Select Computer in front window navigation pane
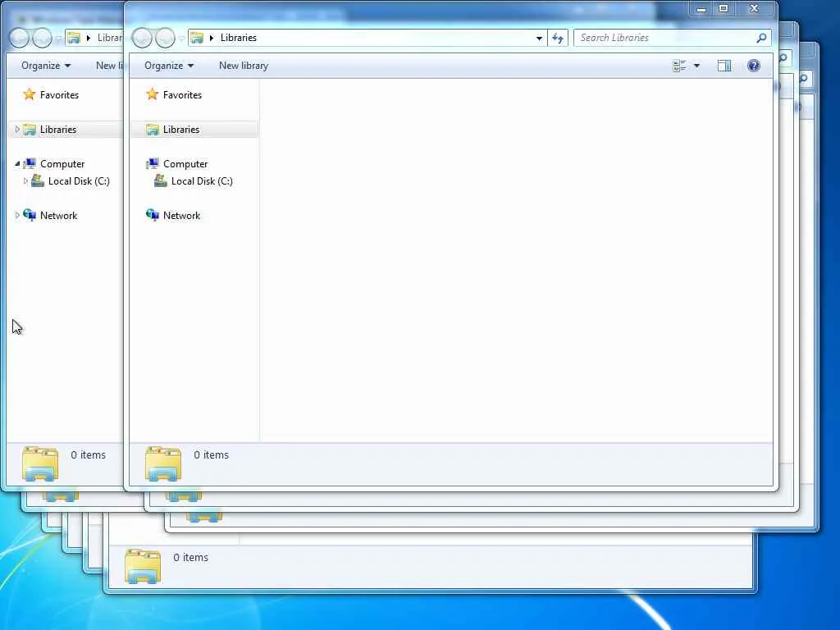The height and width of the screenshot is (630, 840). click(x=185, y=164)
